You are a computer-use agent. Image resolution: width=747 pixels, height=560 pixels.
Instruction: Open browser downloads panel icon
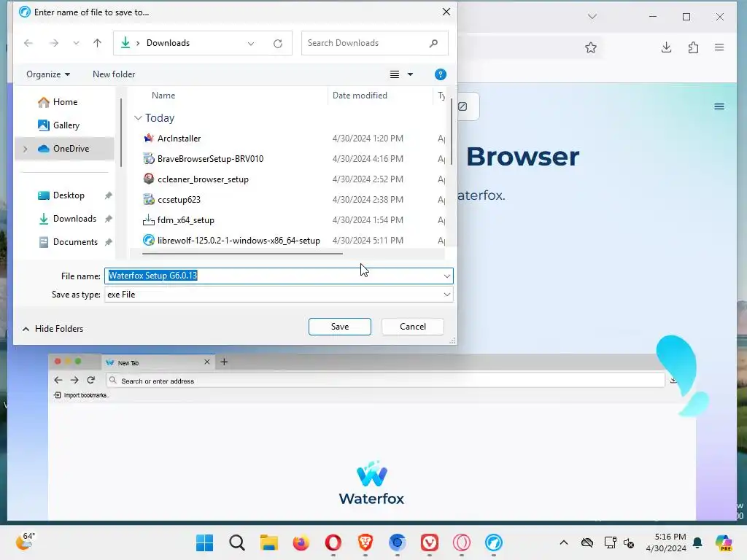point(667,47)
